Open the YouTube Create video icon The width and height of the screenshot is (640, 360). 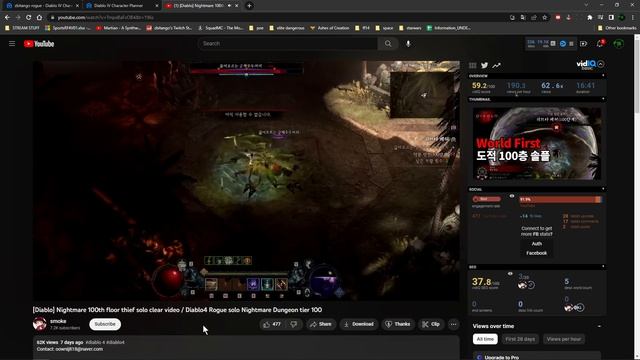[583, 44]
